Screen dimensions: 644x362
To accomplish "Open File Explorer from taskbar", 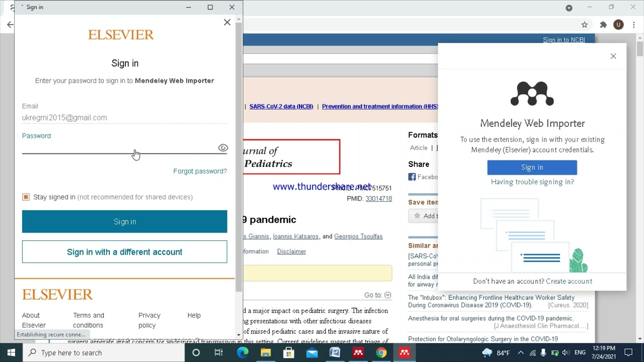I will click(x=266, y=353).
